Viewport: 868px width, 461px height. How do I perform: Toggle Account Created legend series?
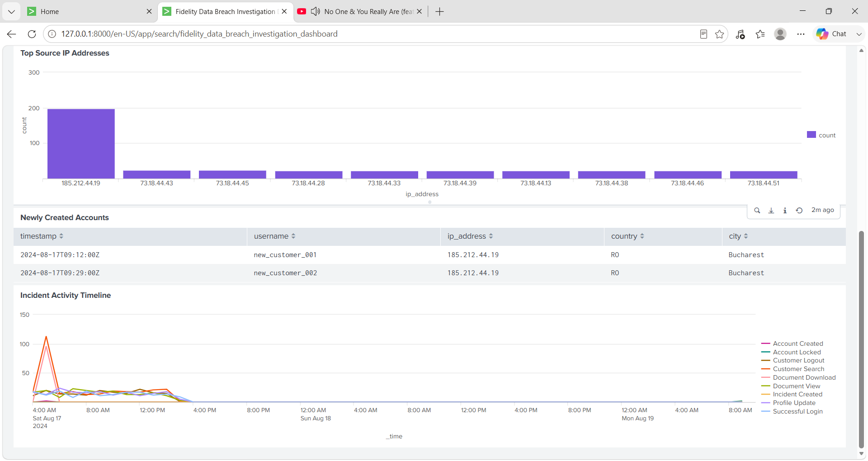[x=792, y=344]
